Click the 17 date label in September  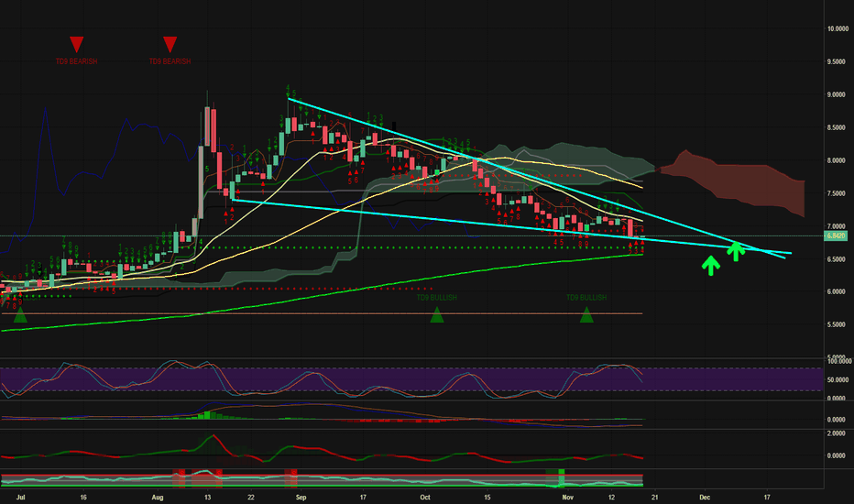coord(363,498)
